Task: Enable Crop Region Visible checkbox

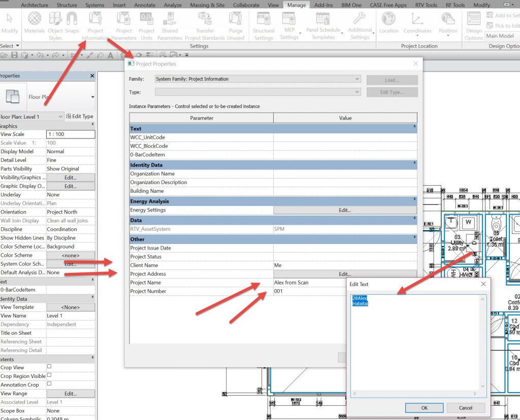Action: [49, 376]
